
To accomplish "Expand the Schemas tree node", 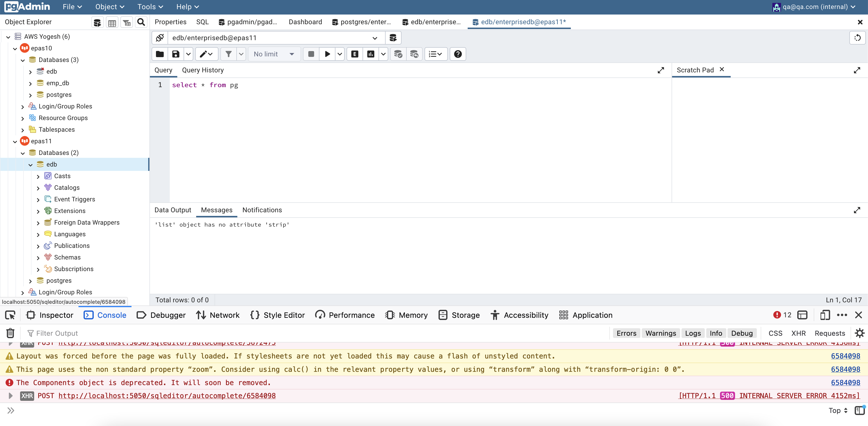I will tap(38, 257).
